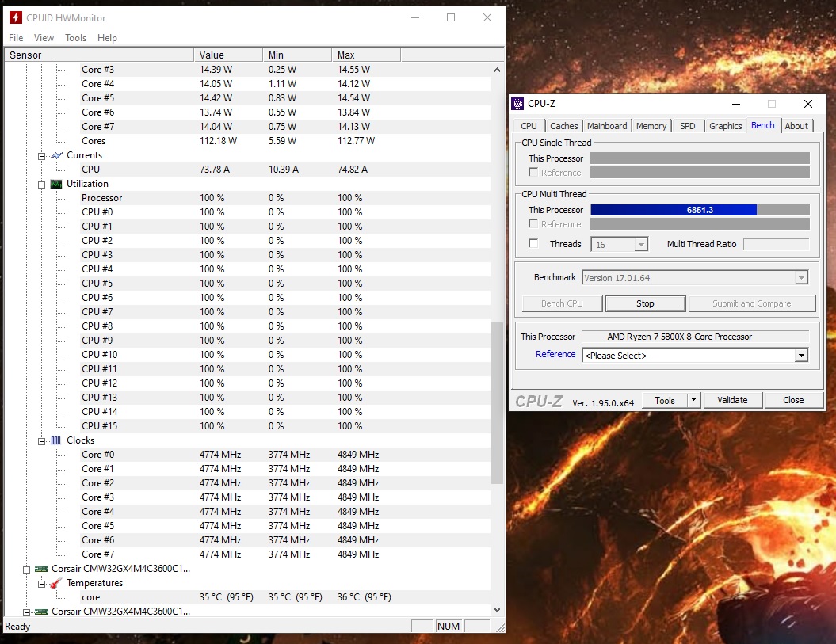Click the Multi Thread score bar 6851.3
Screen dimensions: 836x644
pyautogui.click(x=700, y=210)
